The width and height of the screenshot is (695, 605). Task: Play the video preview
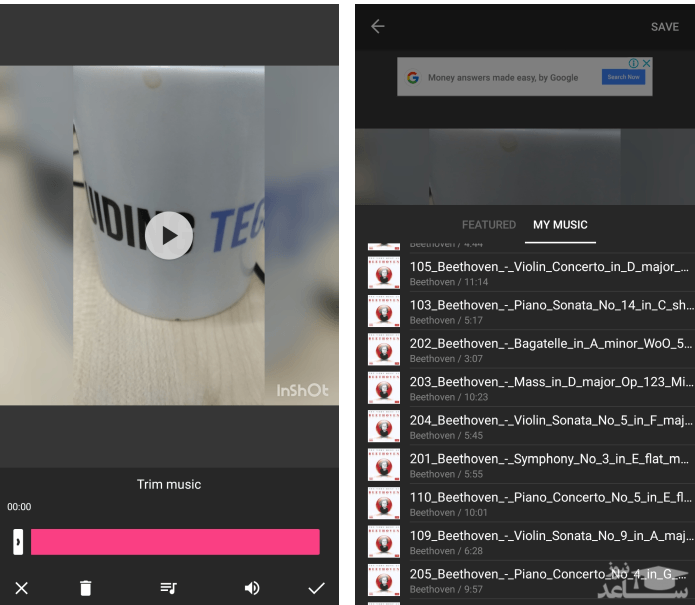[169, 236]
